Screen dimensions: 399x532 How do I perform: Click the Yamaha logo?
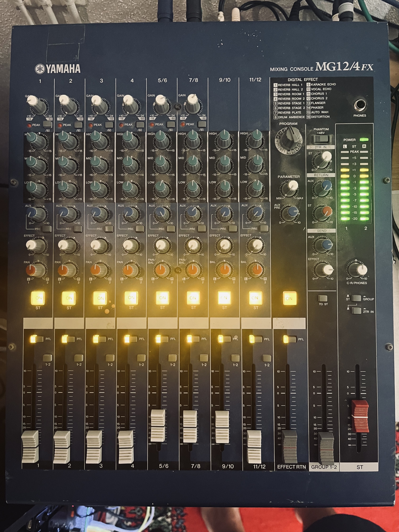point(58,69)
